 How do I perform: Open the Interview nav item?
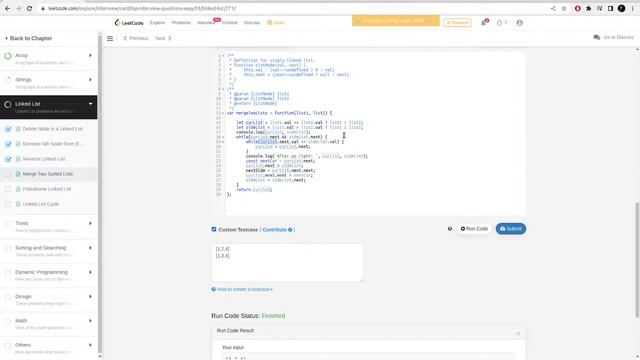point(206,23)
